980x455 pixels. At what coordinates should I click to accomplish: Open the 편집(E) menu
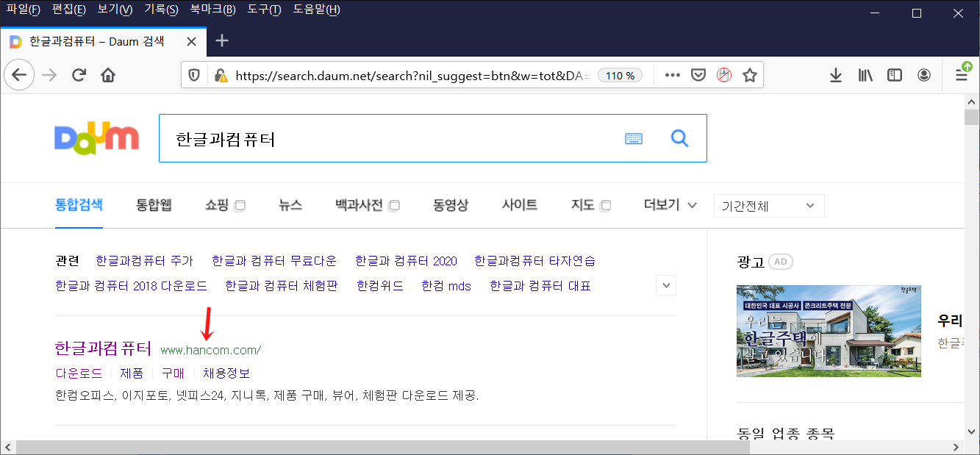(x=69, y=10)
